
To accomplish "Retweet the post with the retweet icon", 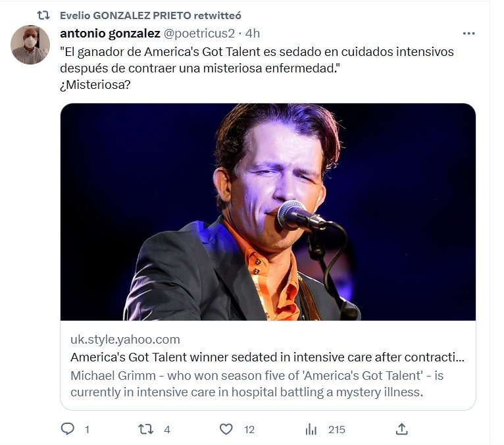I will (x=145, y=429).
